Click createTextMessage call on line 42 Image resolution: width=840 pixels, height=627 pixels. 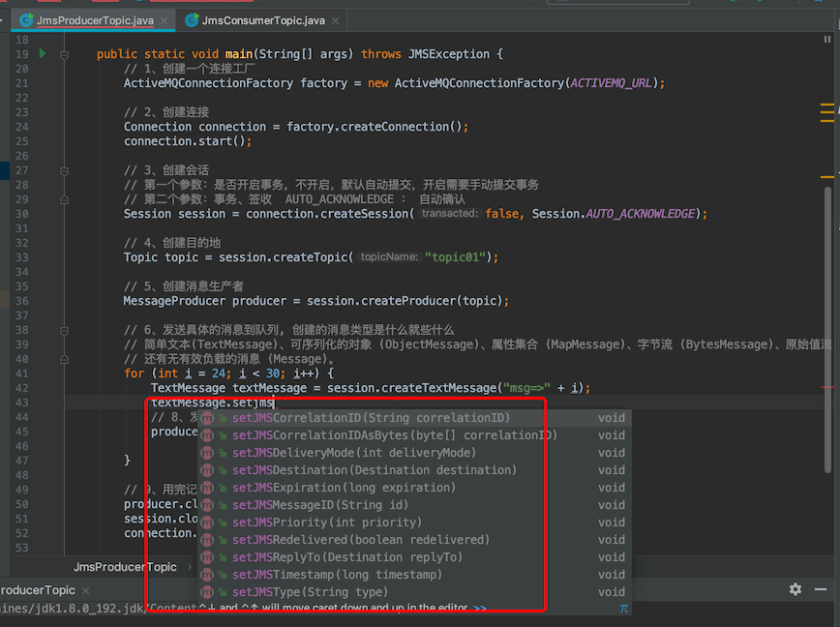(x=438, y=388)
